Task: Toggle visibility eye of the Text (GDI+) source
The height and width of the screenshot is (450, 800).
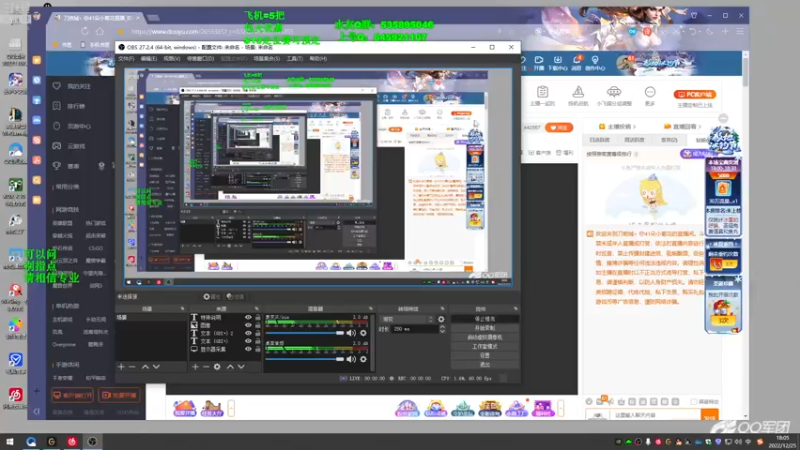Action: pos(248,341)
